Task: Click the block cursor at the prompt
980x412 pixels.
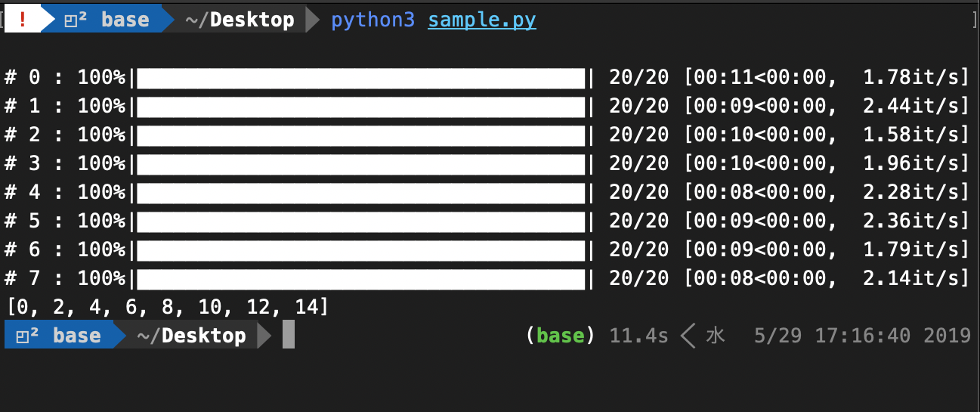Action: tap(288, 336)
